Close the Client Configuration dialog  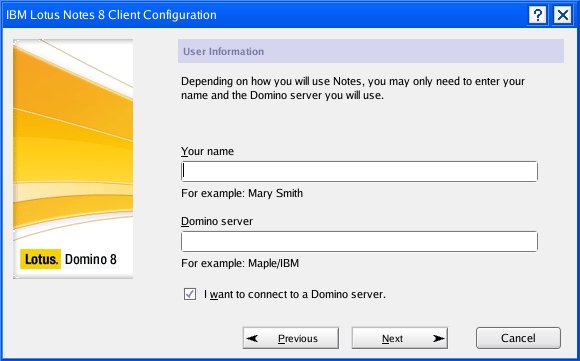563,15
